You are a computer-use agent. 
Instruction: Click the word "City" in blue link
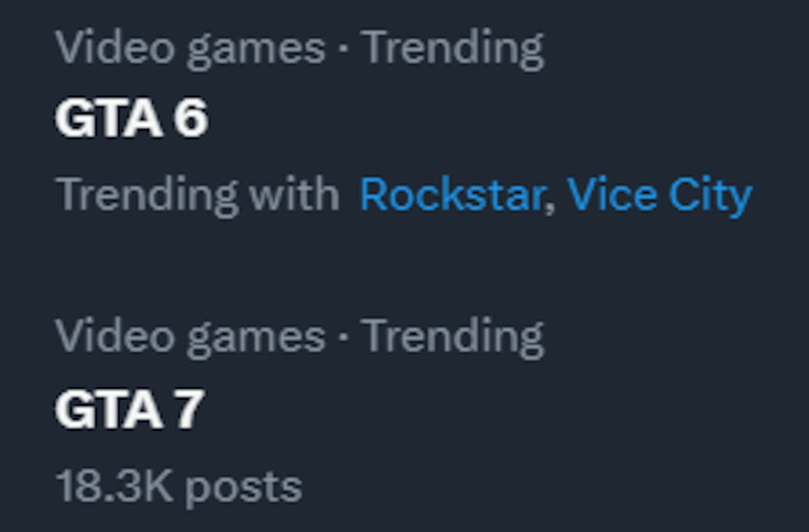710,195
